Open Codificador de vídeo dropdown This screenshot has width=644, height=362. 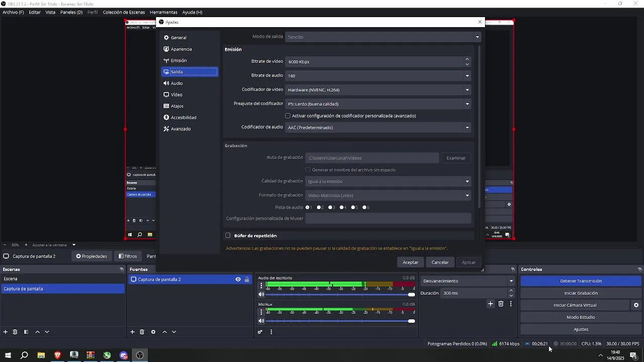coord(378,90)
